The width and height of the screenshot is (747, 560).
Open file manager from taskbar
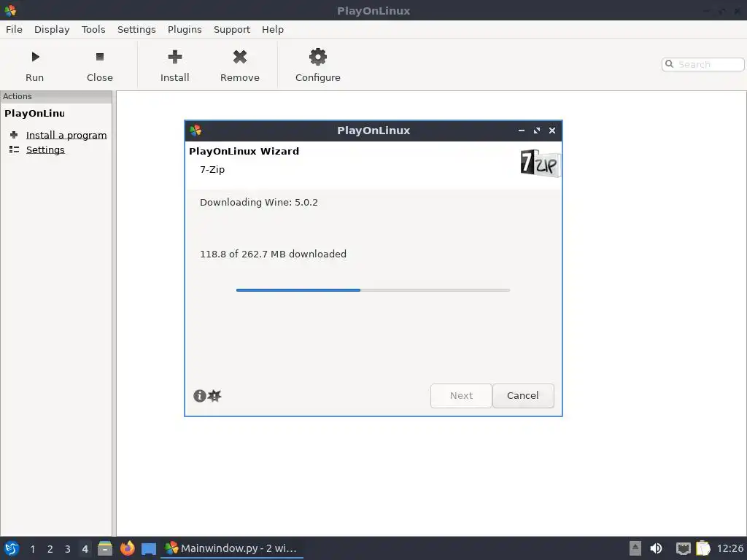pyautogui.click(x=105, y=548)
